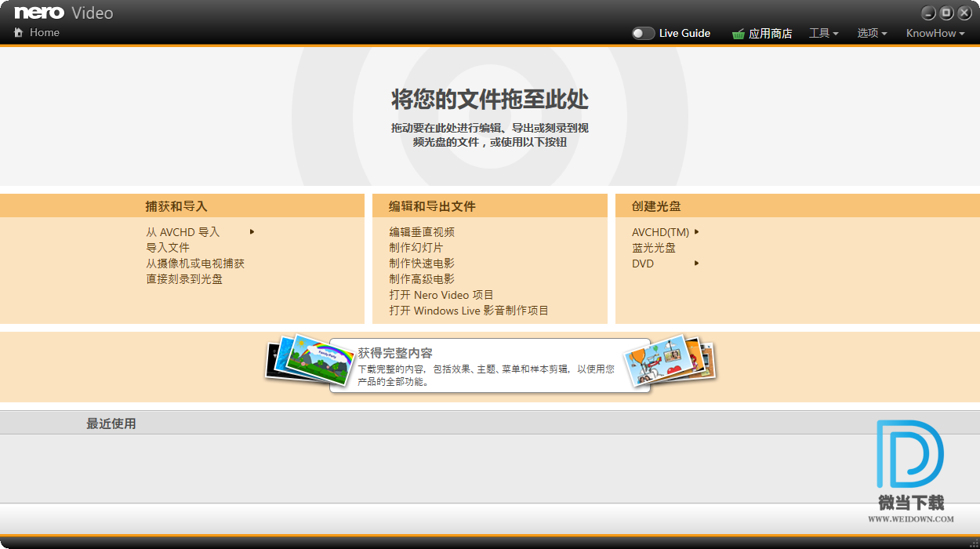
Task: Close the Nero Video window
Action: click(964, 13)
